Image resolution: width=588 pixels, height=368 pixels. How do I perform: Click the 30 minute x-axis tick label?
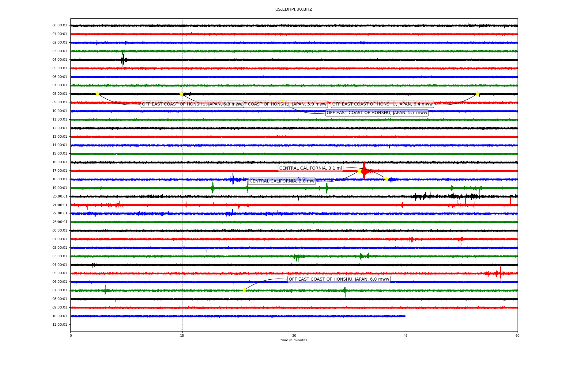[x=294, y=335]
